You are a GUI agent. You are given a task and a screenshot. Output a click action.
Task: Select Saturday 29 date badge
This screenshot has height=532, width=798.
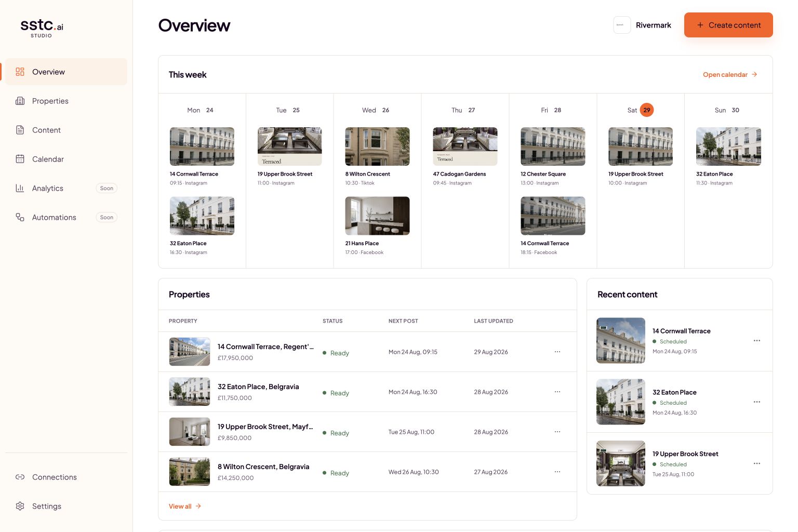coord(647,110)
